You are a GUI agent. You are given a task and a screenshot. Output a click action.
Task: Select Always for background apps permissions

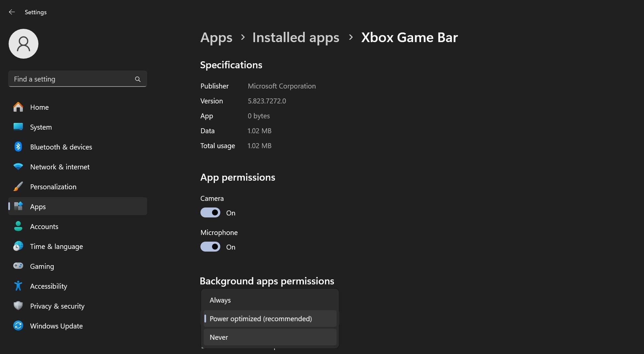coord(269,300)
